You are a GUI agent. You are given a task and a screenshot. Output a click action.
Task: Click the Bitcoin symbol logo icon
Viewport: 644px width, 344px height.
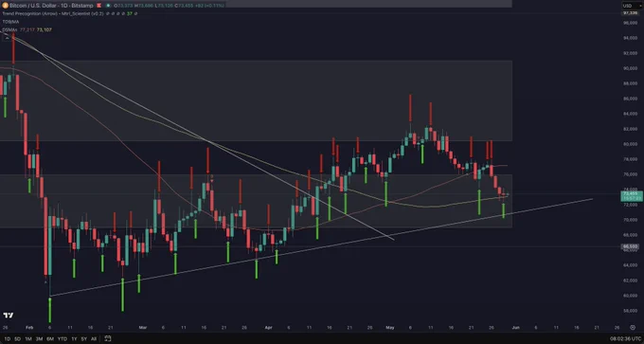6,6
